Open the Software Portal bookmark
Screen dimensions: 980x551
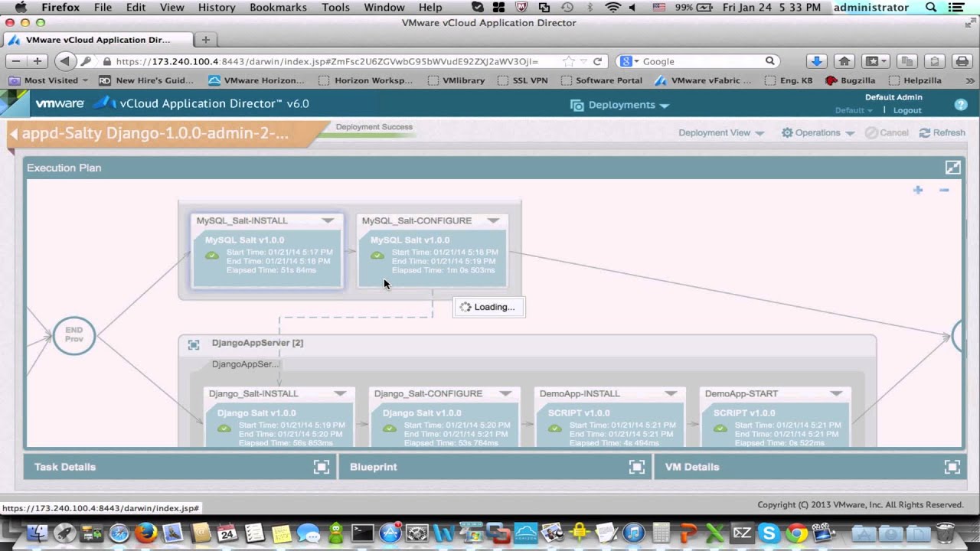point(602,80)
